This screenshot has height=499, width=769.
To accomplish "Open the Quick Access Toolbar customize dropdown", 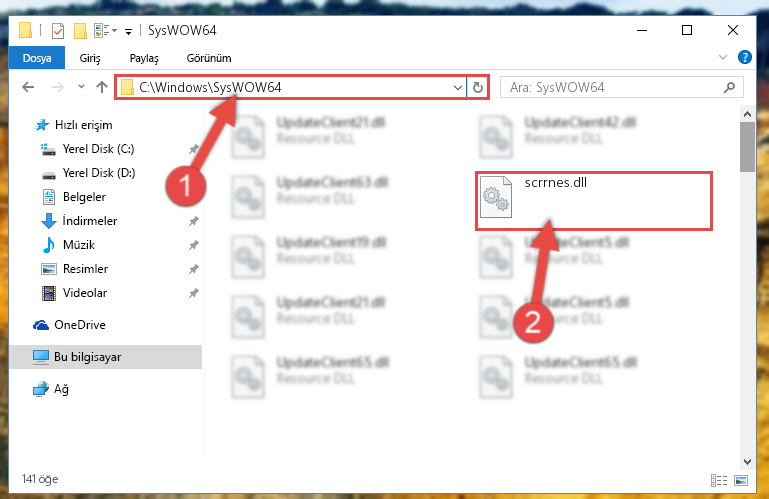I will (128, 32).
